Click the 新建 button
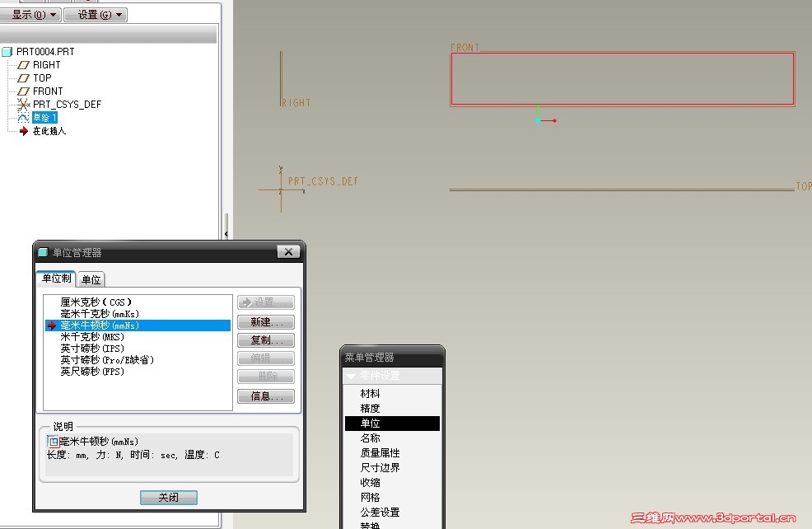The image size is (812, 529). pos(266,322)
